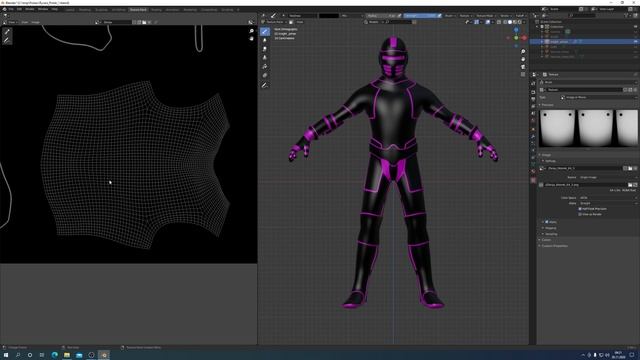Open the taskbar search icon
The width and height of the screenshot is (640, 360).
pos(18,355)
